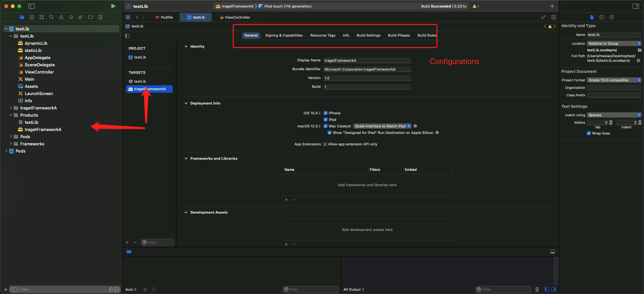The width and height of the screenshot is (644, 294).
Task: Open the Build Phases tab
Action: [399, 35]
